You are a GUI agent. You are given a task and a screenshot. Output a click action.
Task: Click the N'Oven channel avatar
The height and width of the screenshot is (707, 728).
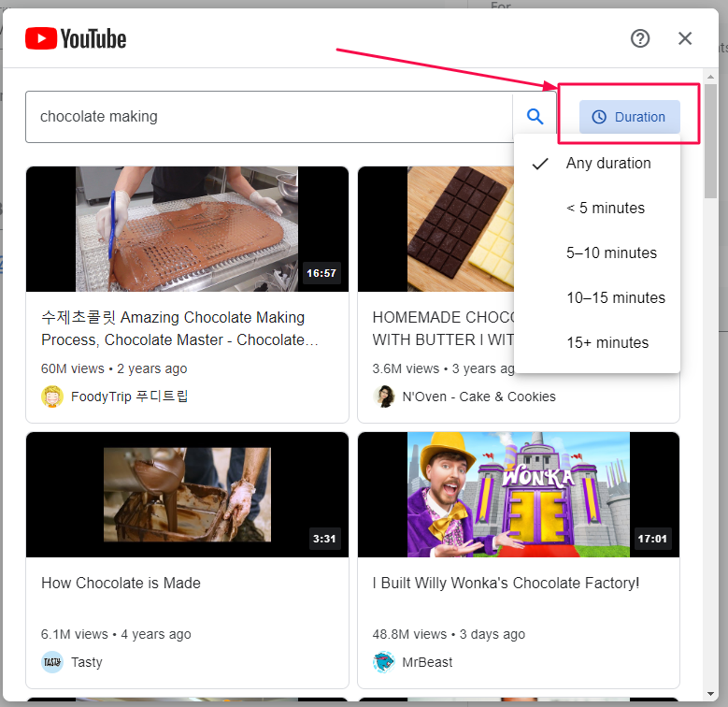pyautogui.click(x=384, y=397)
